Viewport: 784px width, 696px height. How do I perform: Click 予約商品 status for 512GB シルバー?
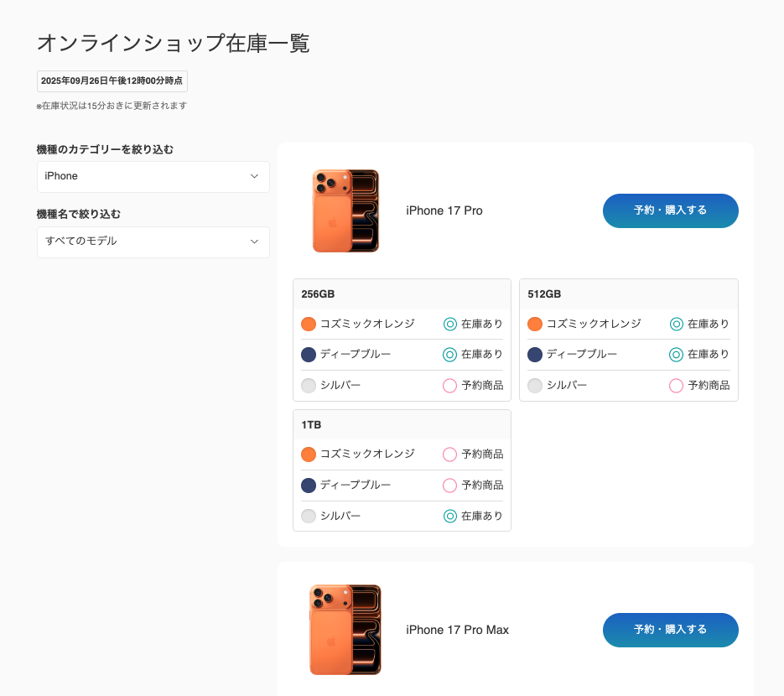709,386
